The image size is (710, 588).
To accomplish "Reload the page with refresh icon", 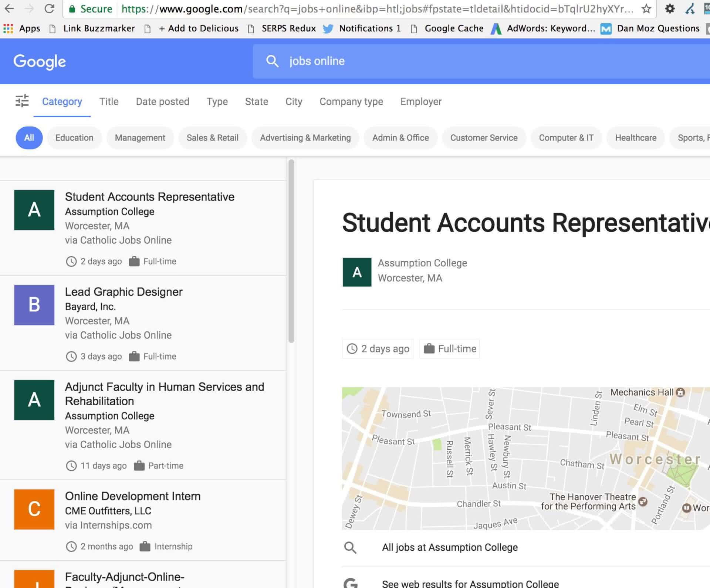I will 49,9.
